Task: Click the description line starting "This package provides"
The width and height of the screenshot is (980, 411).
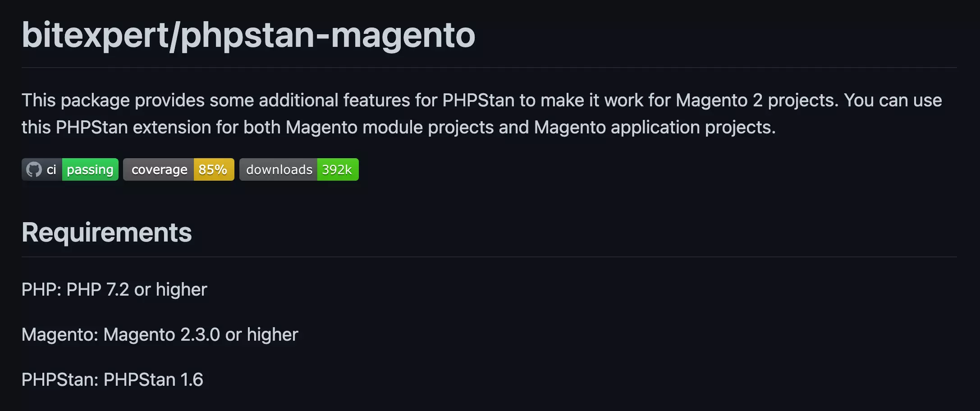Action: [x=481, y=100]
